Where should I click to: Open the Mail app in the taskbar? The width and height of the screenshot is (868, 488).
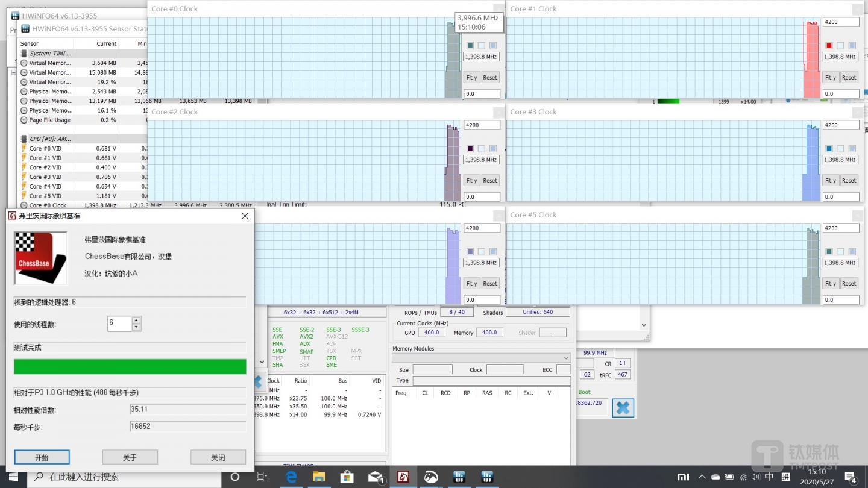point(375,477)
